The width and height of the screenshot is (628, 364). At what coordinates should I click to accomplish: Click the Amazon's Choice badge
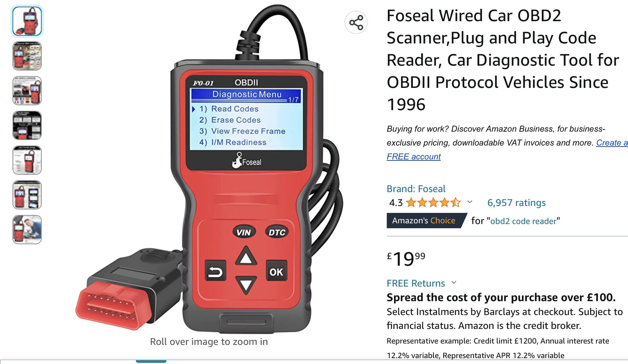pyautogui.click(x=427, y=220)
